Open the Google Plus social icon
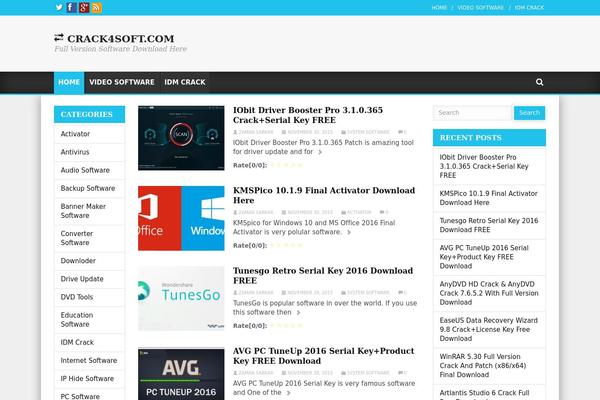The image size is (600, 400). [x=84, y=7]
